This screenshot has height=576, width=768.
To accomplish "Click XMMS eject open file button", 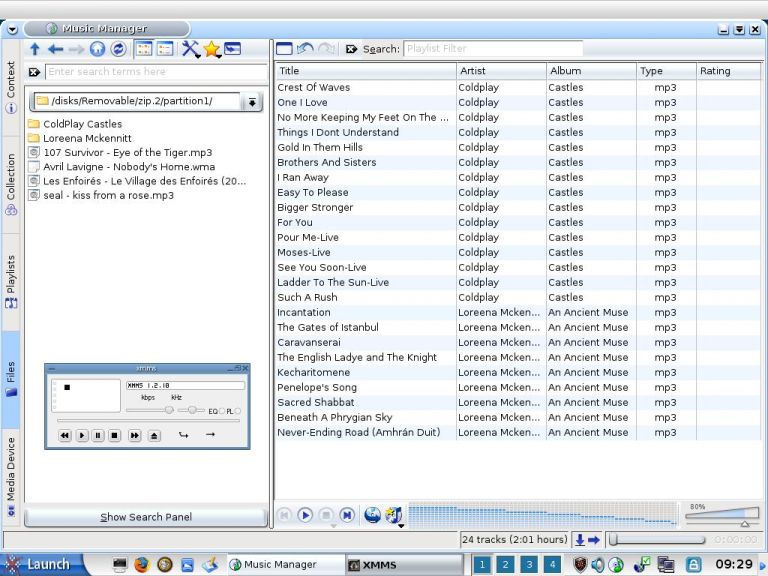I will click(x=154, y=435).
